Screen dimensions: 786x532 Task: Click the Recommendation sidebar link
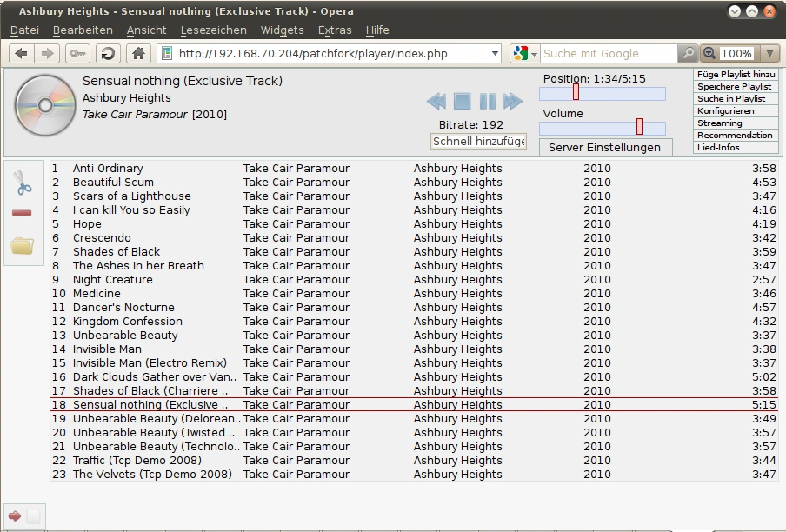735,136
